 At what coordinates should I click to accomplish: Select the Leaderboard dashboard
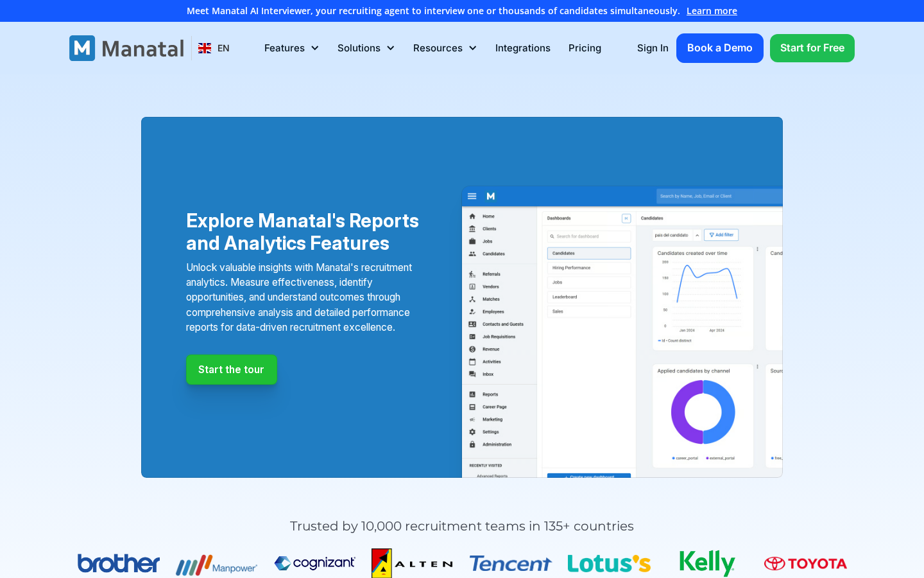589,297
